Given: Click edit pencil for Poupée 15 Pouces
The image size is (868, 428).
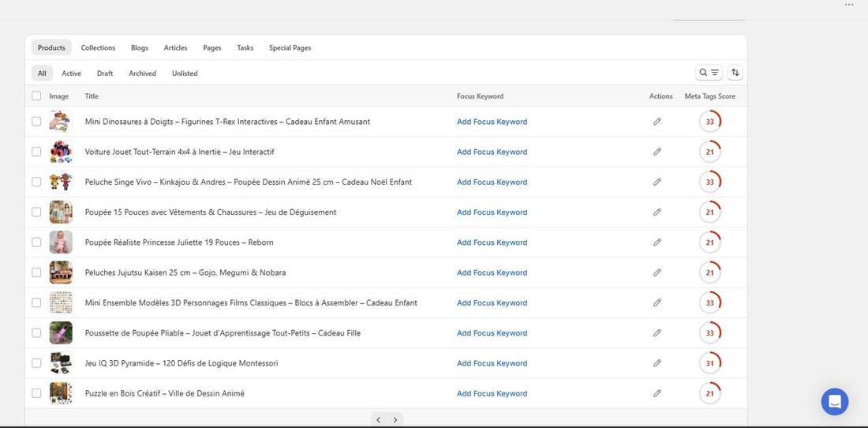Looking at the screenshot, I should click(x=657, y=212).
